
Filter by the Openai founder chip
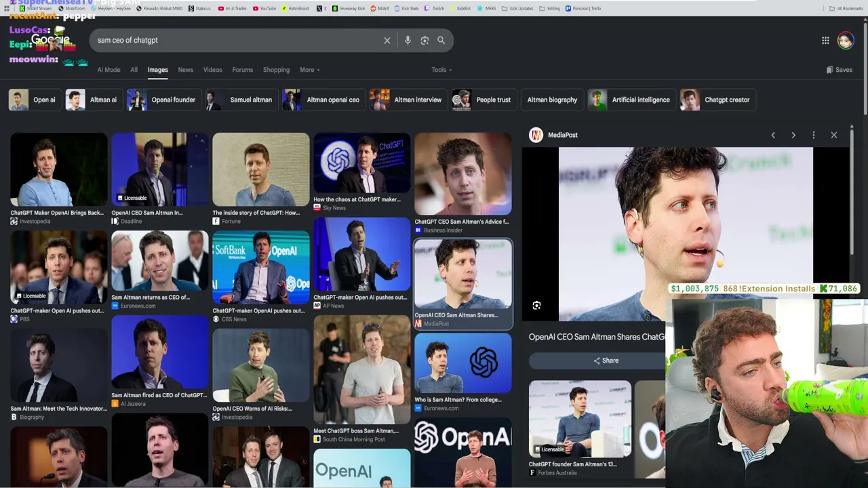click(x=163, y=100)
